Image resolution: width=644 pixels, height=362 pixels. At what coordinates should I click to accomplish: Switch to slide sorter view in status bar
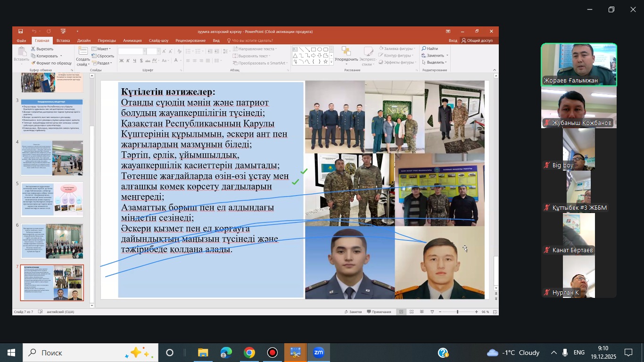tap(412, 312)
